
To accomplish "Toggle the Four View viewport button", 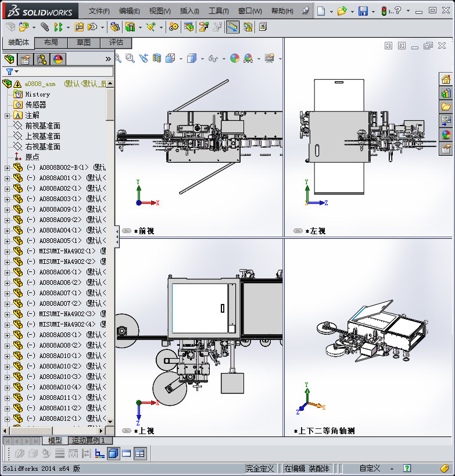I will tap(139, 453).
